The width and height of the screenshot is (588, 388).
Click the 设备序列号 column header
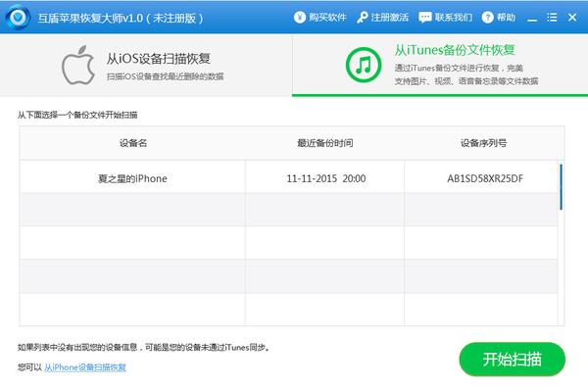(x=484, y=143)
